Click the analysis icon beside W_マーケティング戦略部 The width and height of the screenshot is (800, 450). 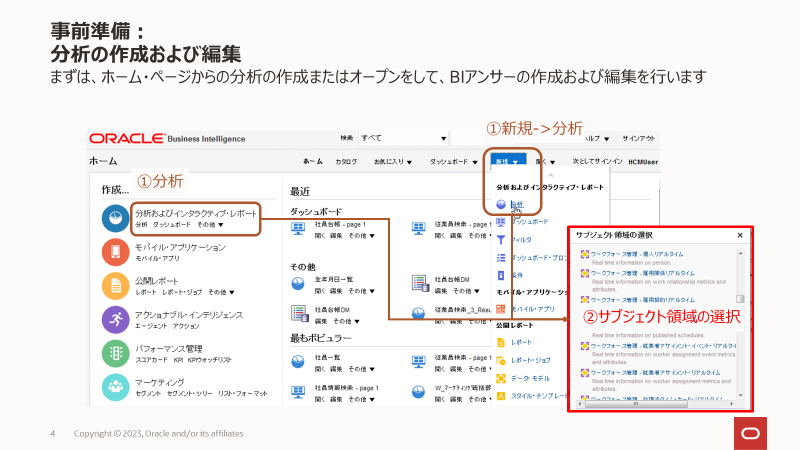[x=418, y=392]
